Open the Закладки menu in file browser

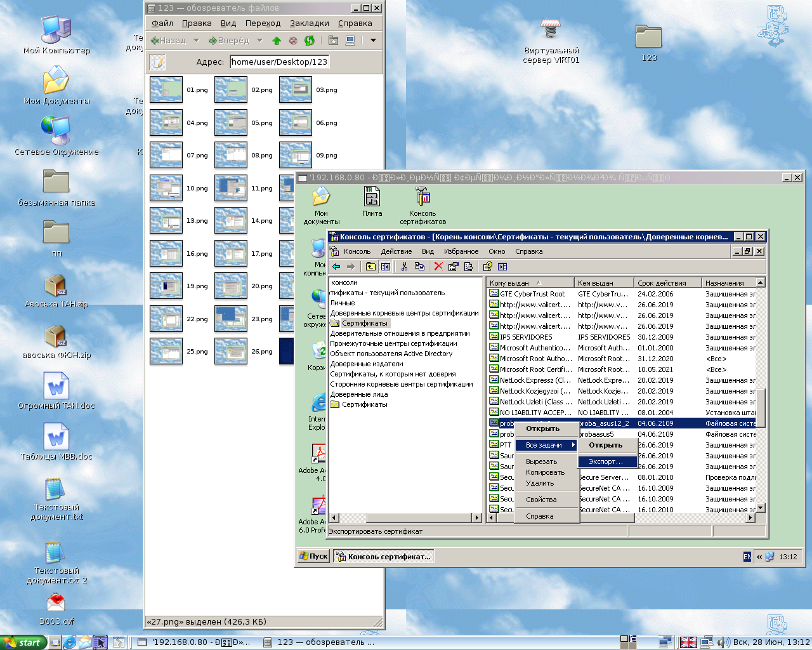point(309,23)
